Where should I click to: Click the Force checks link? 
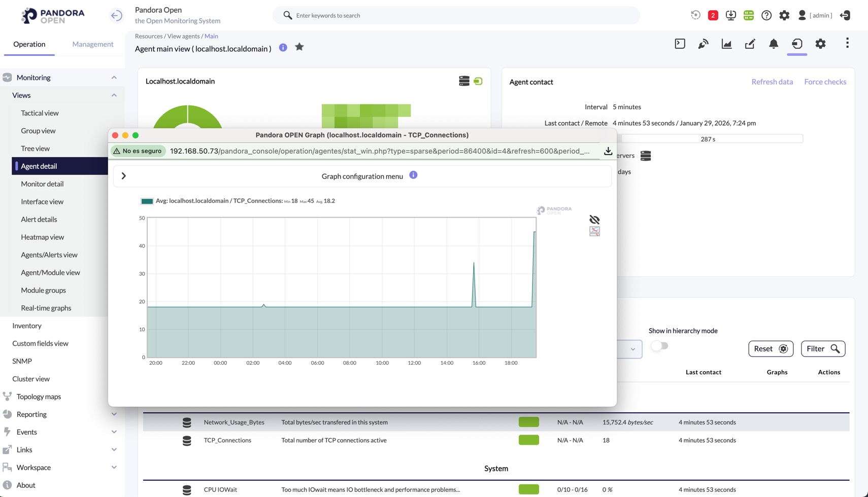pyautogui.click(x=825, y=82)
